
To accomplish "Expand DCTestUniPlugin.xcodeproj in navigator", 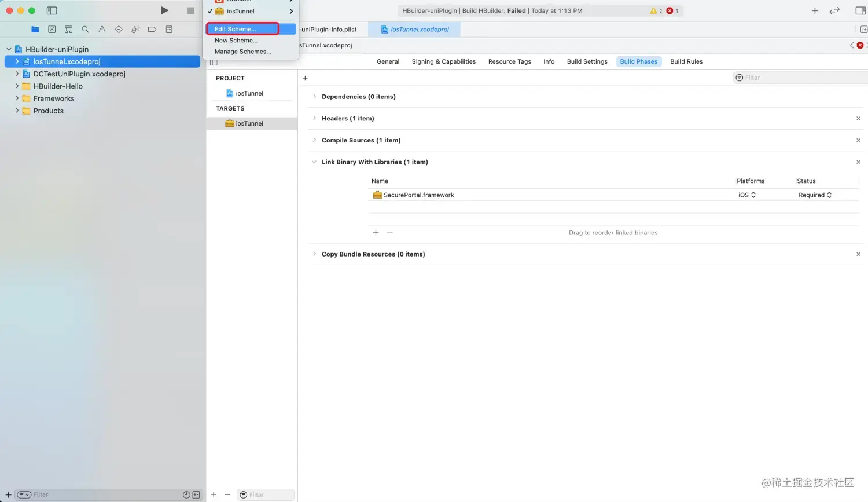I will coord(17,74).
